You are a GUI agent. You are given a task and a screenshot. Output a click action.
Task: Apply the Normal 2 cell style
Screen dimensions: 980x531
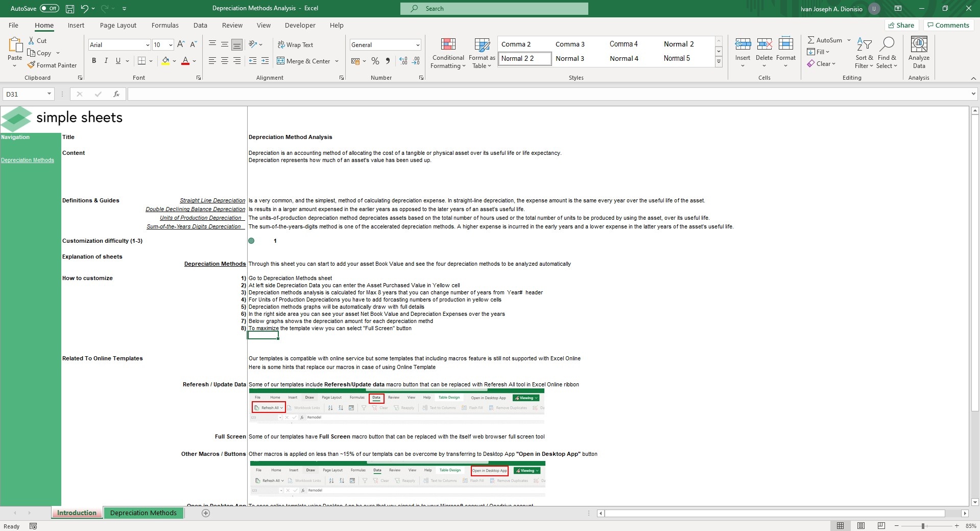[679, 44]
